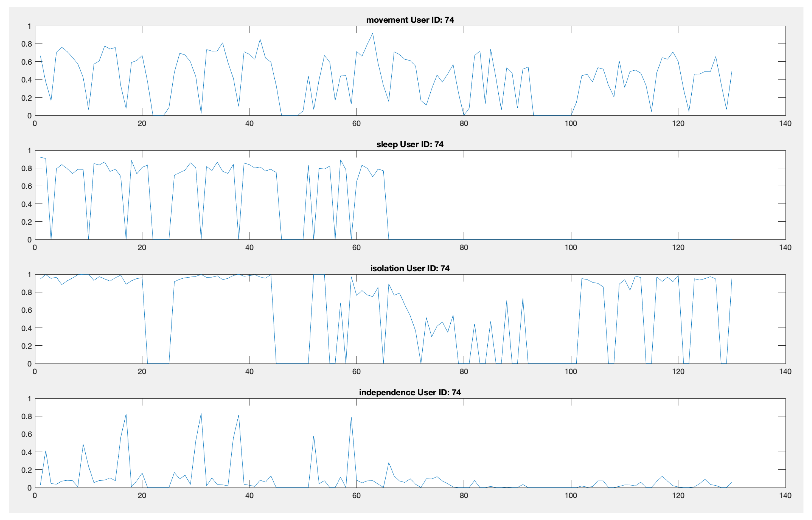
Task: Click y-axis tick label 0.2 of independence plot
Action: point(27,470)
